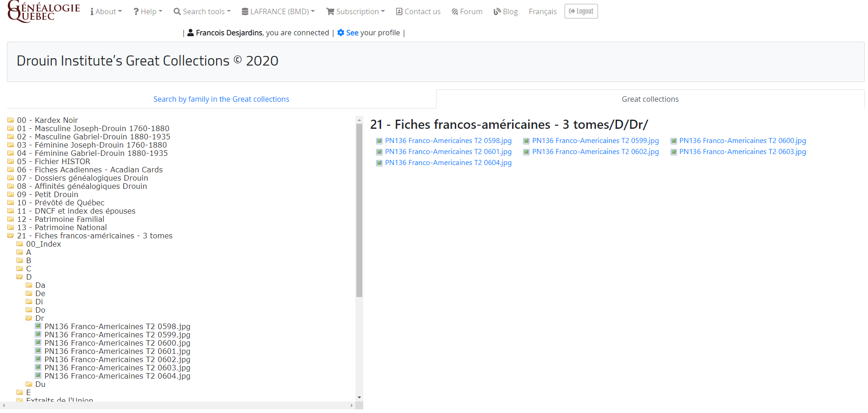Open right-panel link T2 0601.jpg

tap(448, 152)
